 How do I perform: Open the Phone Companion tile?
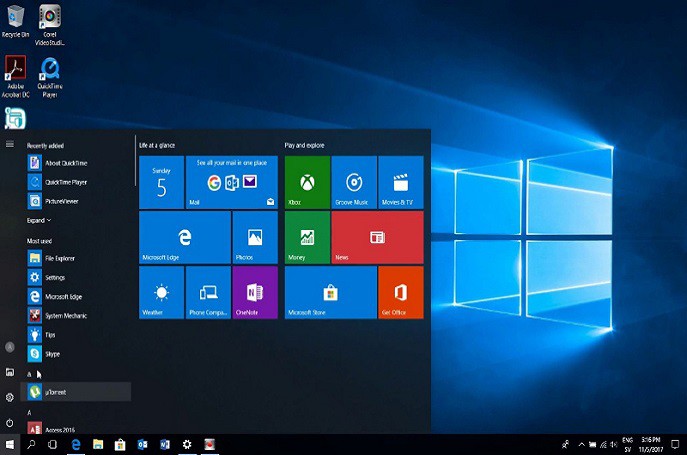pos(208,292)
